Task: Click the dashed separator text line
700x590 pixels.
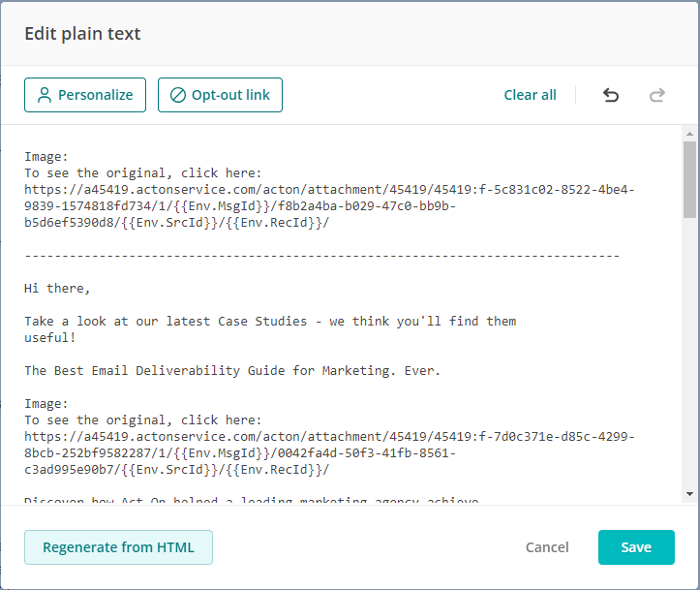Action: coord(321,256)
